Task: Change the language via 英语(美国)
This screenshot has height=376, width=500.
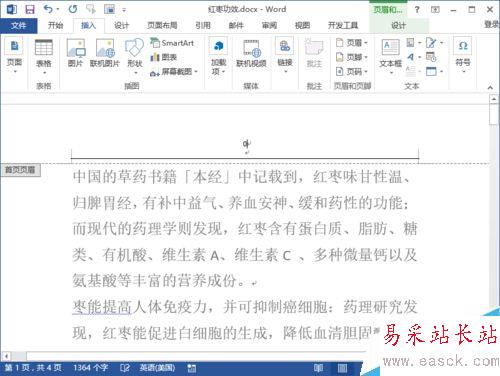Action: (x=157, y=368)
